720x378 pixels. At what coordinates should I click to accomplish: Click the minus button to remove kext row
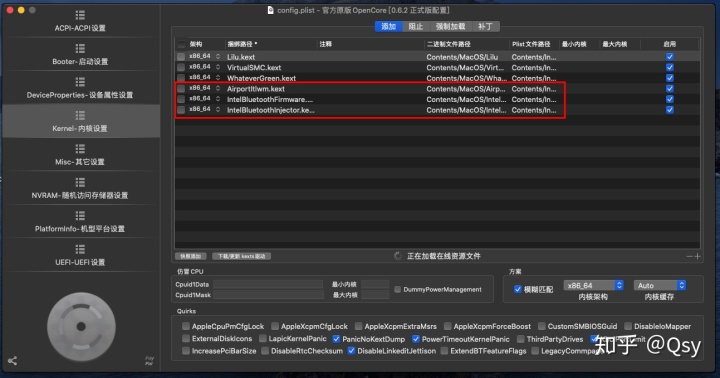pos(689,256)
